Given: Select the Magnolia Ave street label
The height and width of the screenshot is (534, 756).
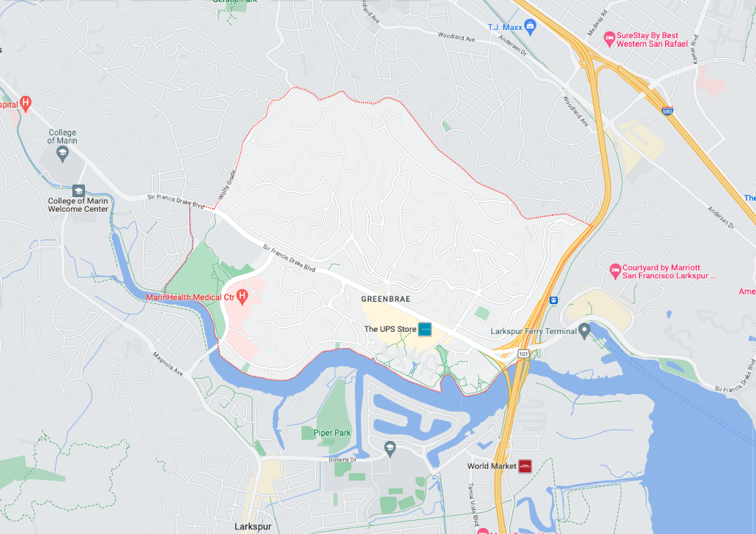Looking at the screenshot, I should (168, 364).
